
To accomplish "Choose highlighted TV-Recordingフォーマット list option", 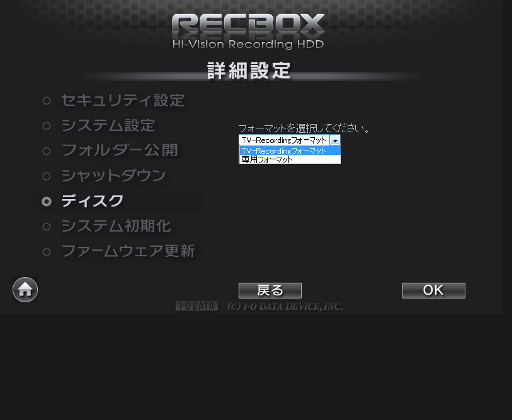I will (x=290, y=150).
